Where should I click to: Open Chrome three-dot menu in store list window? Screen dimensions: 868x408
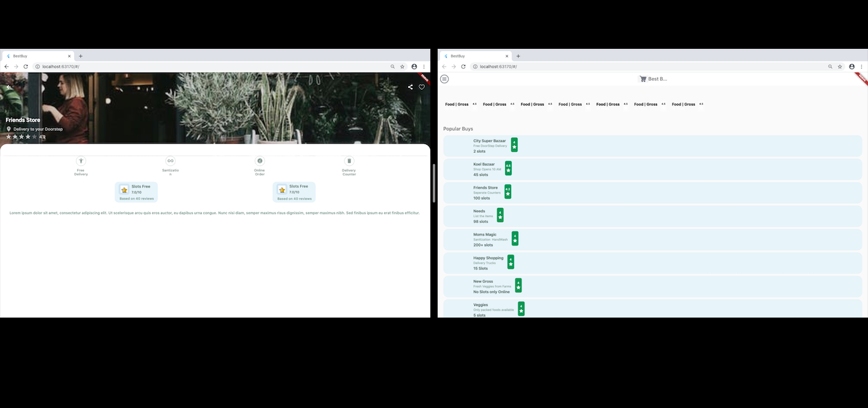[861, 66]
